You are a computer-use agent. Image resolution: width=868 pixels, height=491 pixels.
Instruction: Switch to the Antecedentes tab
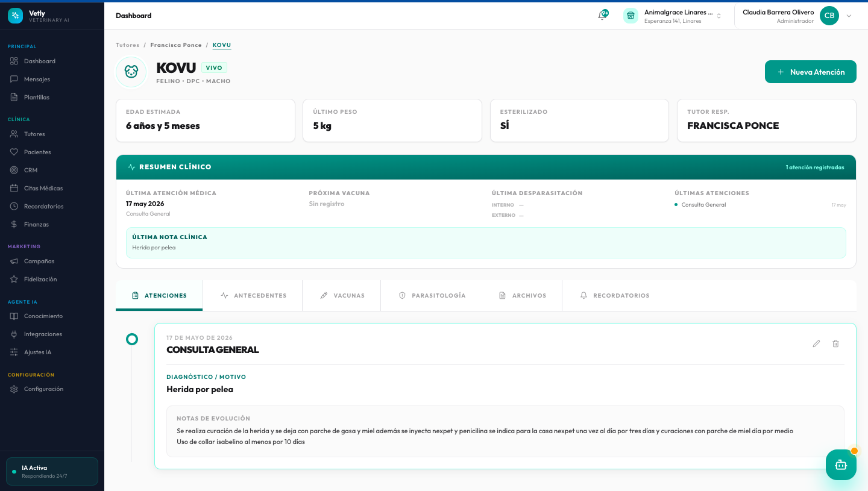point(253,295)
